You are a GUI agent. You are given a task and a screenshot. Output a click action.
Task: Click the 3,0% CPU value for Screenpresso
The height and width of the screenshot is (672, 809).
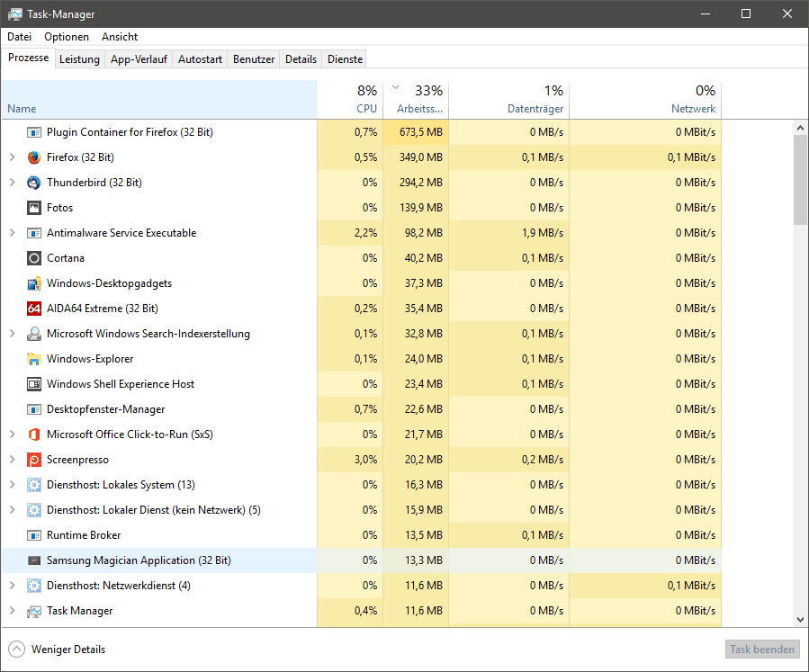coord(365,460)
